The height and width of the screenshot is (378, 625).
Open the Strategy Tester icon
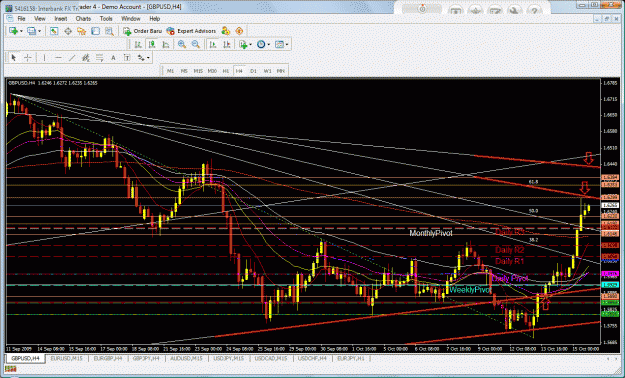coord(109,31)
